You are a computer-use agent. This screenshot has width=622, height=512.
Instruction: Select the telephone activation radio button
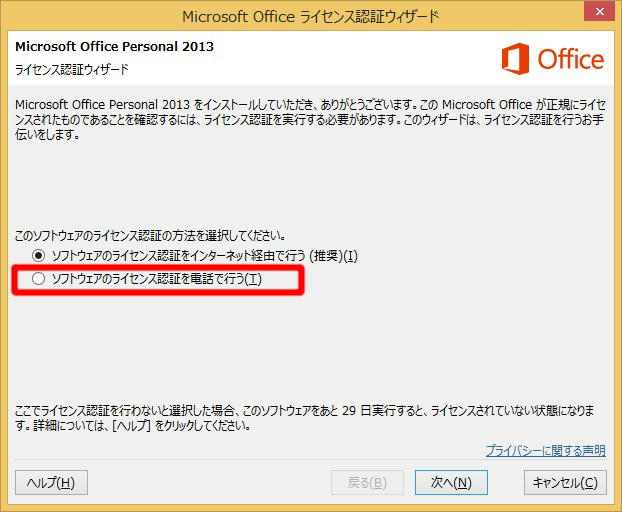38,279
